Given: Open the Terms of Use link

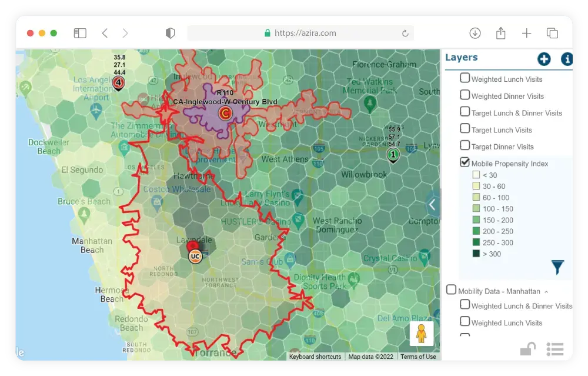Looking at the screenshot, I should (418, 357).
